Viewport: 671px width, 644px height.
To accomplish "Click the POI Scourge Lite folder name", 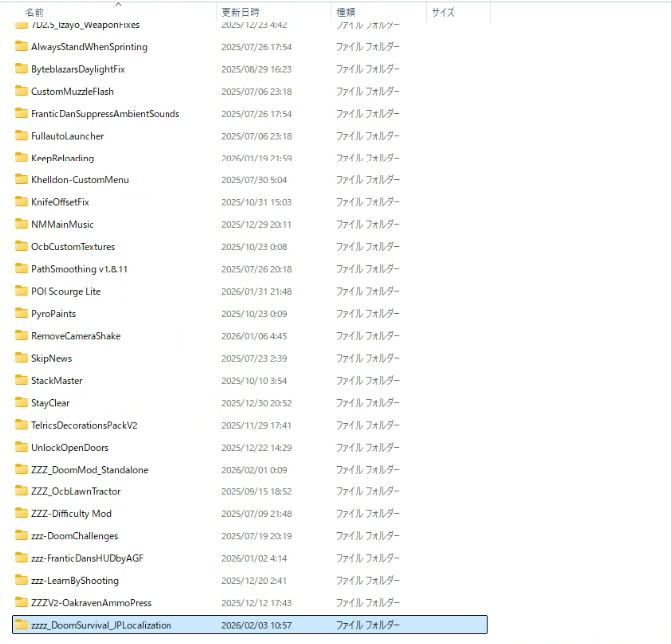I will point(65,291).
